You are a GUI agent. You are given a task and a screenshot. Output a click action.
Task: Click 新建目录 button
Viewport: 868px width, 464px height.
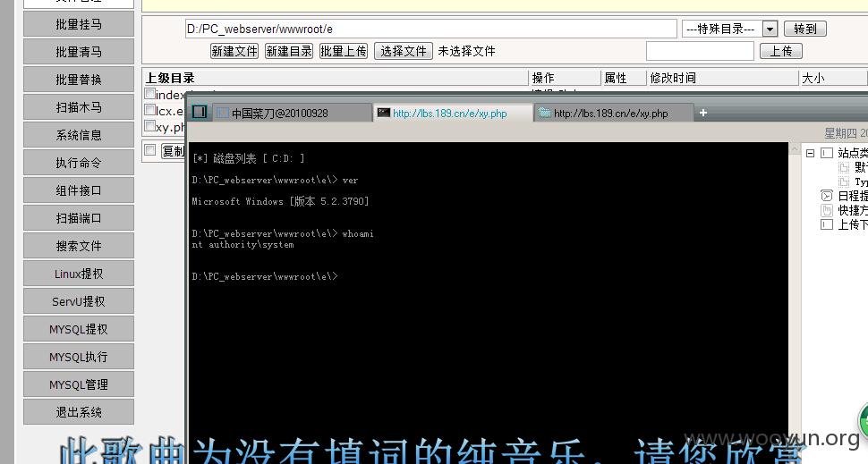(x=288, y=51)
